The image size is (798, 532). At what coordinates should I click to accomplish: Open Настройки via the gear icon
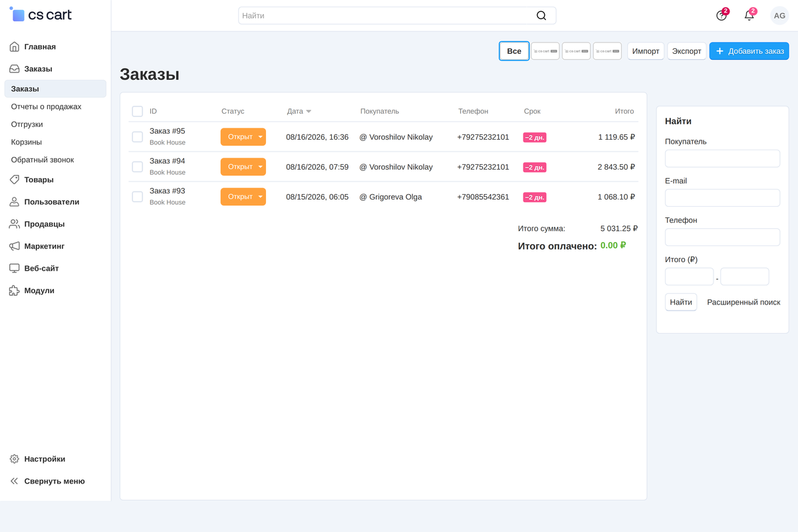click(x=14, y=459)
